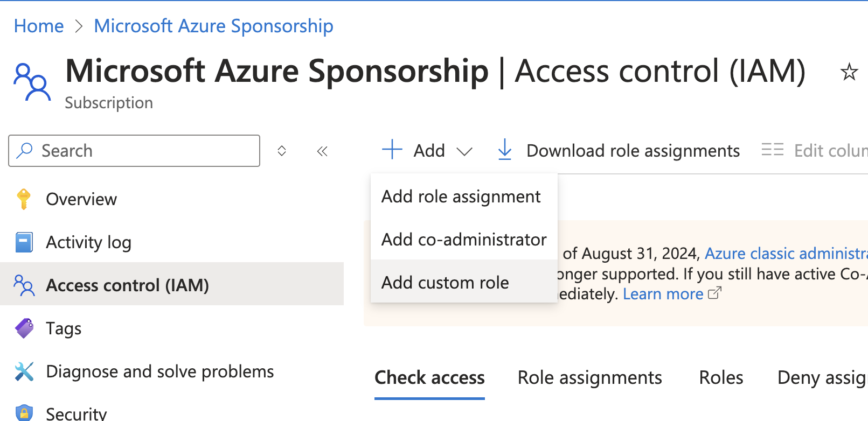This screenshot has width=868, height=421.
Task: Choose Add co-administrator from menu
Action: coord(464,240)
